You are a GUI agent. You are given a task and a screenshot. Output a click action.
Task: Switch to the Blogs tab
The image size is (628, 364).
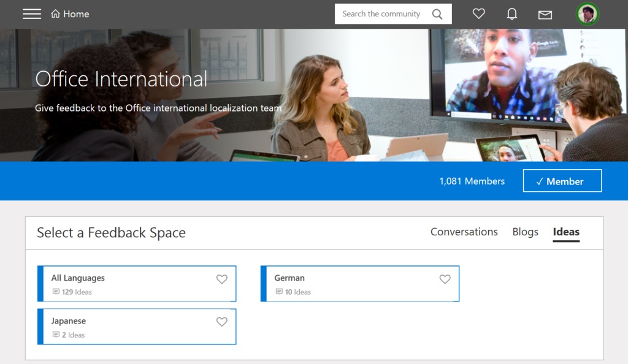526,232
